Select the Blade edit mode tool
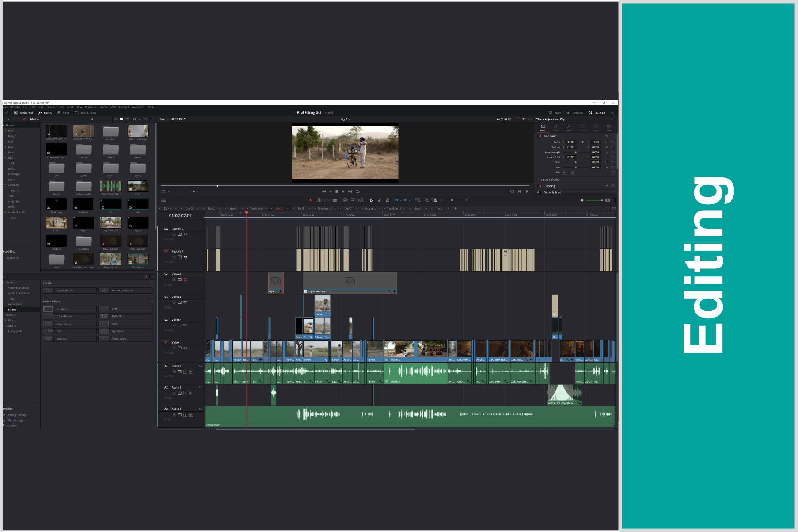Viewport: 798px width, 532px height. pos(335,200)
